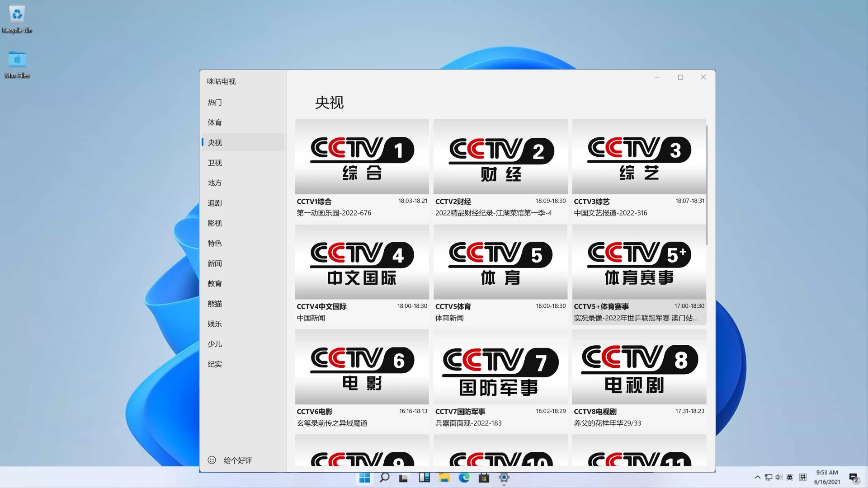Go to the 教育 section
Image resolution: width=868 pixels, height=488 pixels.
tap(243, 283)
